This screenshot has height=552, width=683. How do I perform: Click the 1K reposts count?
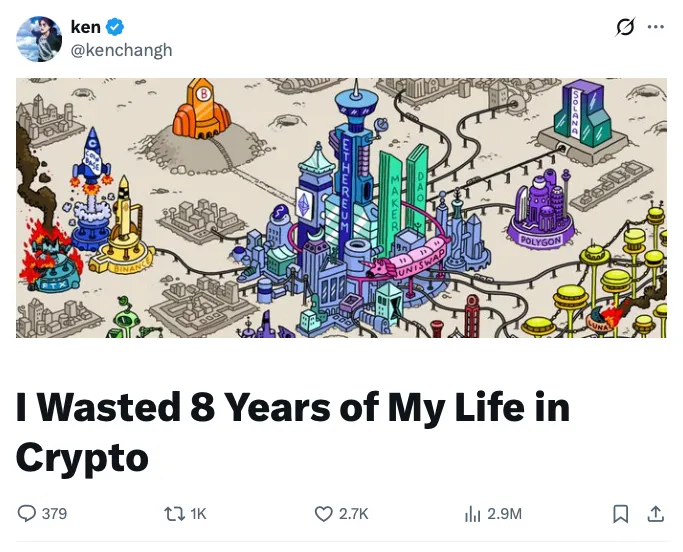click(x=198, y=514)
